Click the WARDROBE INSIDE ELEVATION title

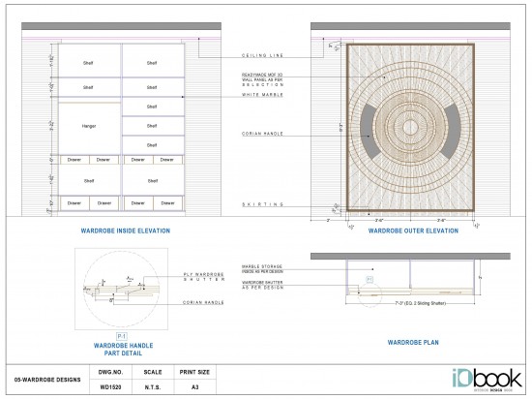[126, 230]
